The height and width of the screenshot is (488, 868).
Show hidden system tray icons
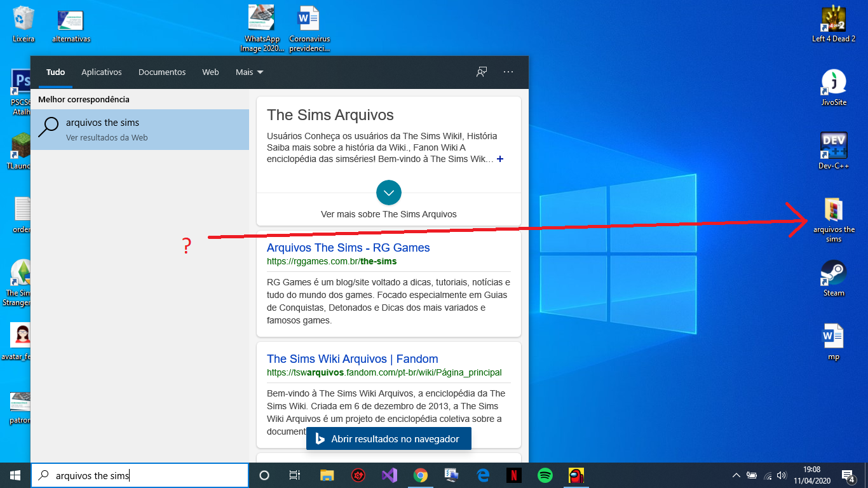736,475
